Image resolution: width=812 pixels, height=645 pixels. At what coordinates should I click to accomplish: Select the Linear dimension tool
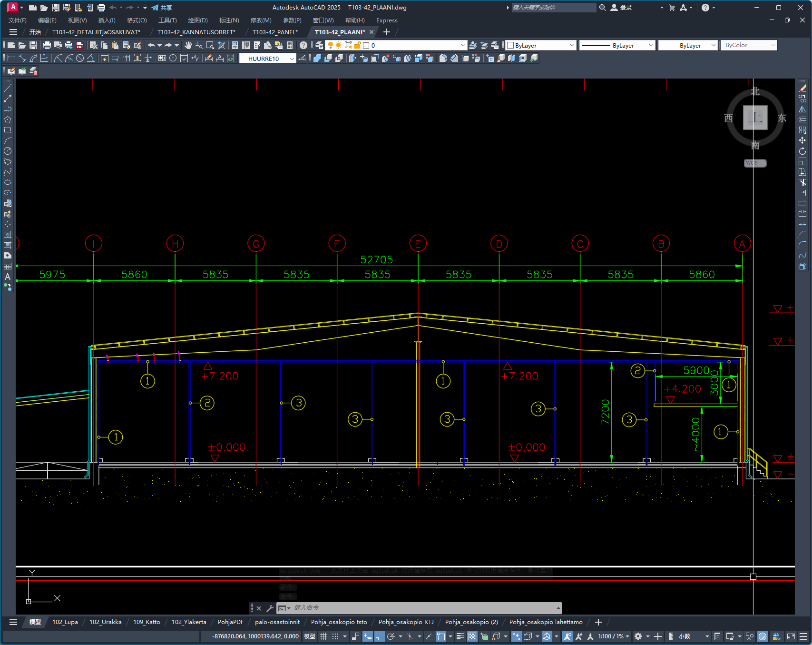(11, 58)
